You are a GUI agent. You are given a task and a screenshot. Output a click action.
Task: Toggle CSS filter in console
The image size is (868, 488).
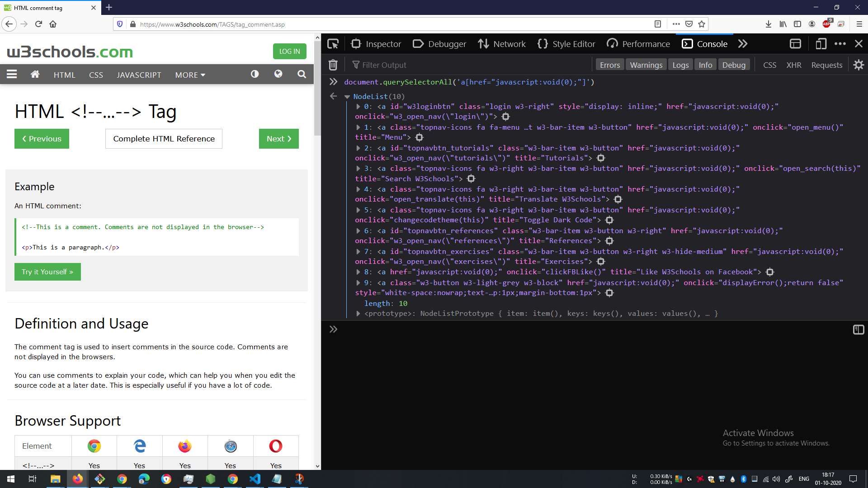pos(769,65)
